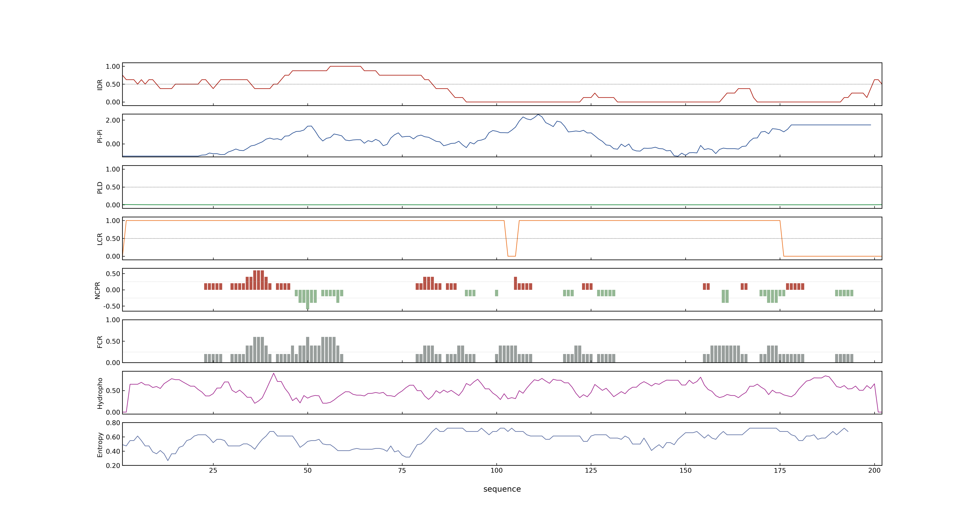Click the Pi-Pi y-axis label
This screenshot has width=980, height=523.
click(100, 136)
